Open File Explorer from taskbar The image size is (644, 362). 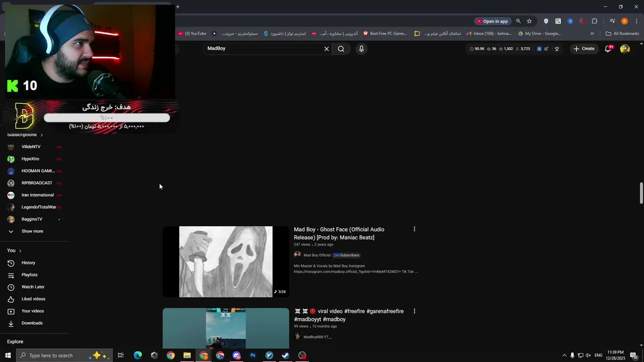click(187, 355)
